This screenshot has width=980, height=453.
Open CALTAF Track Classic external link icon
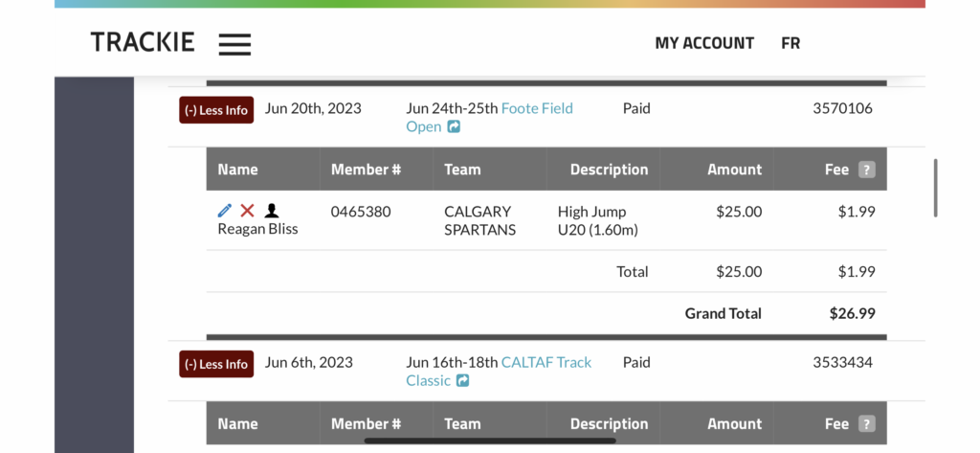462,380
